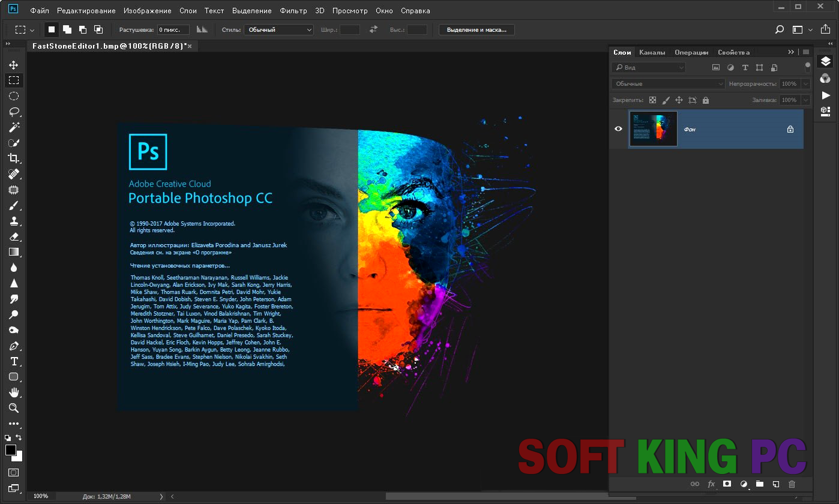839x504 pixels.
Task: Open the Фильтр menu
Action: pyautogui.click(x=293, y=11)
